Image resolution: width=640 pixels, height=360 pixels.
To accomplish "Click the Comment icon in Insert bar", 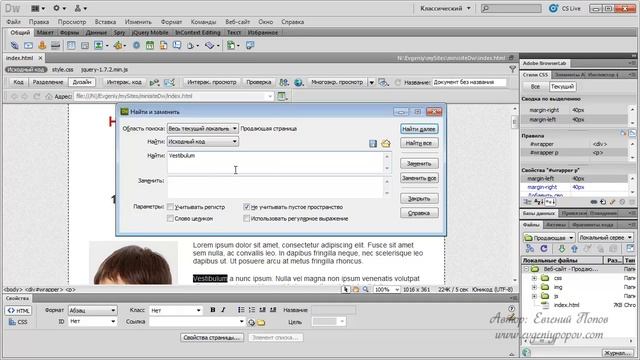I will pyautogui.click(x=177, y=45).
